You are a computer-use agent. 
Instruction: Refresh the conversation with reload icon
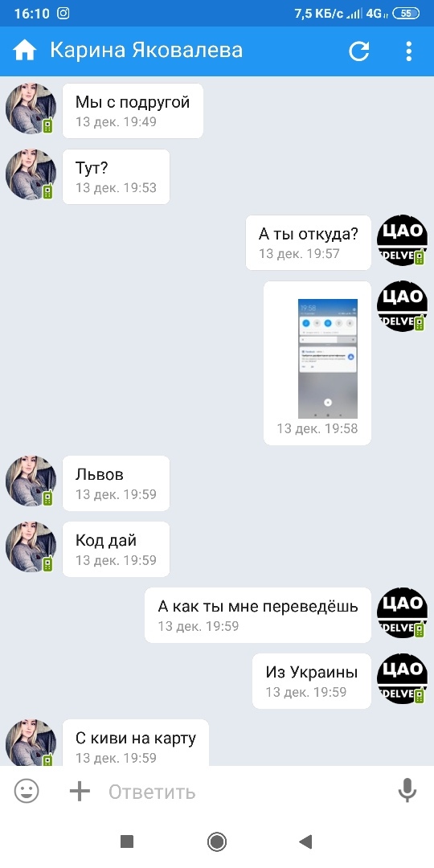(x=358, y=51)
